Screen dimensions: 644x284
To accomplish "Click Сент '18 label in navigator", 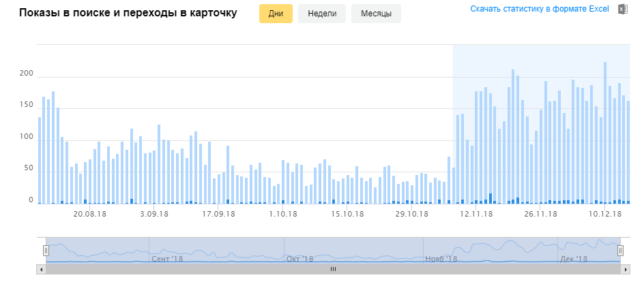I will [x=167, y=259].
